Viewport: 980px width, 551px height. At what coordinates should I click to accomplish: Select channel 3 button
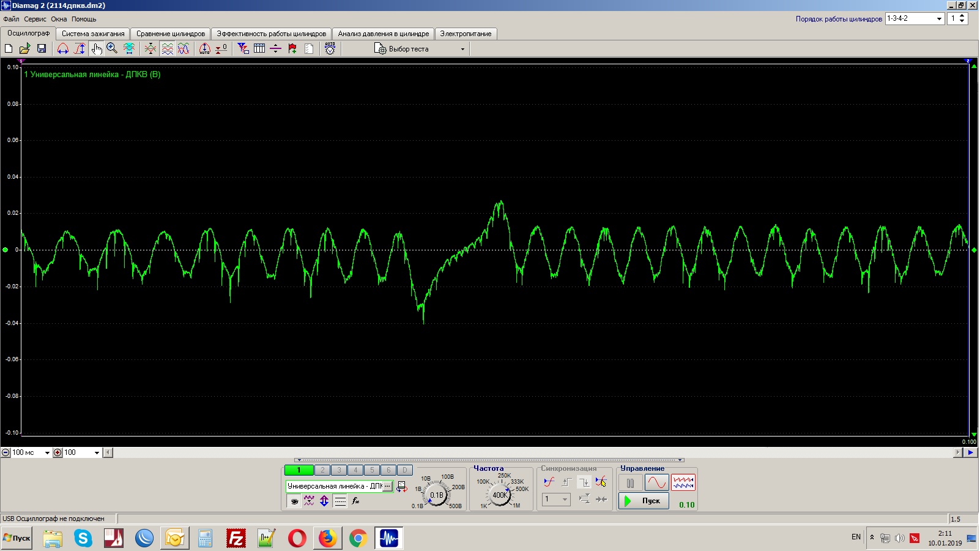[x=339, y=470]
